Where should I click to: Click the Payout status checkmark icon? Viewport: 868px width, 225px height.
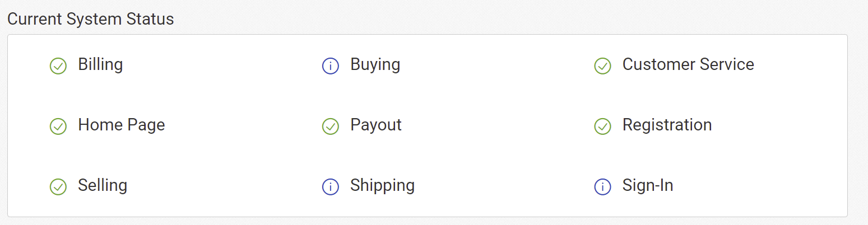click(331, 126)
